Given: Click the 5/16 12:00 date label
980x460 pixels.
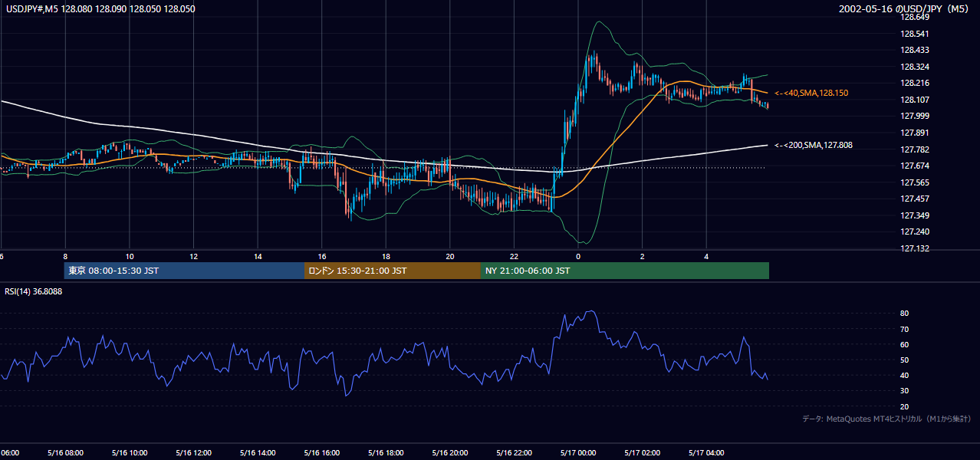Looking at the screenshot, I should 193,453.
